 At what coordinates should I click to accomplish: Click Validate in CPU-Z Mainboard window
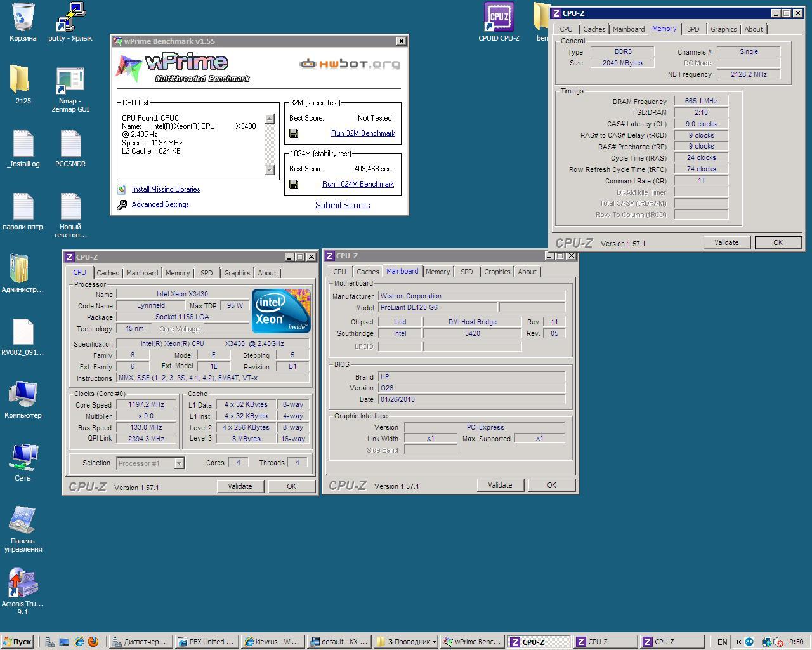(500, 485)
